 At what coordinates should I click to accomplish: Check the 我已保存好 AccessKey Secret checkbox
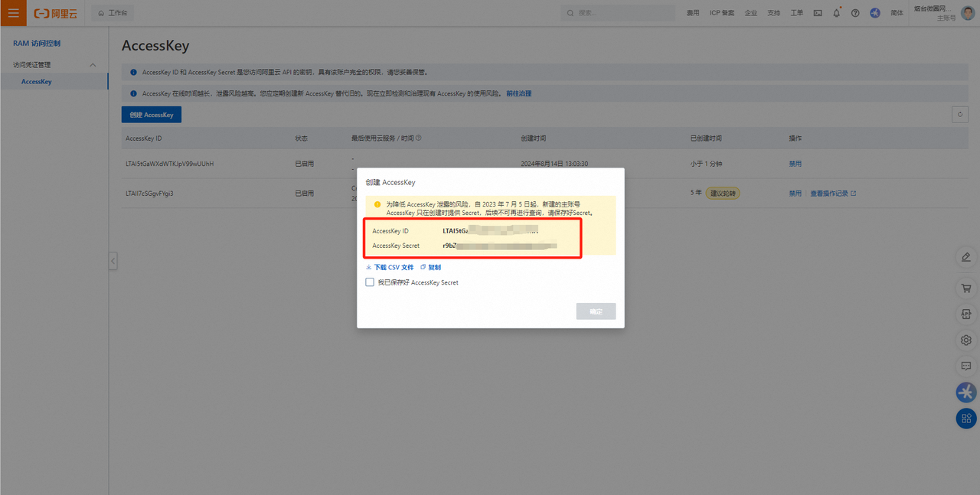pos(371,282)
